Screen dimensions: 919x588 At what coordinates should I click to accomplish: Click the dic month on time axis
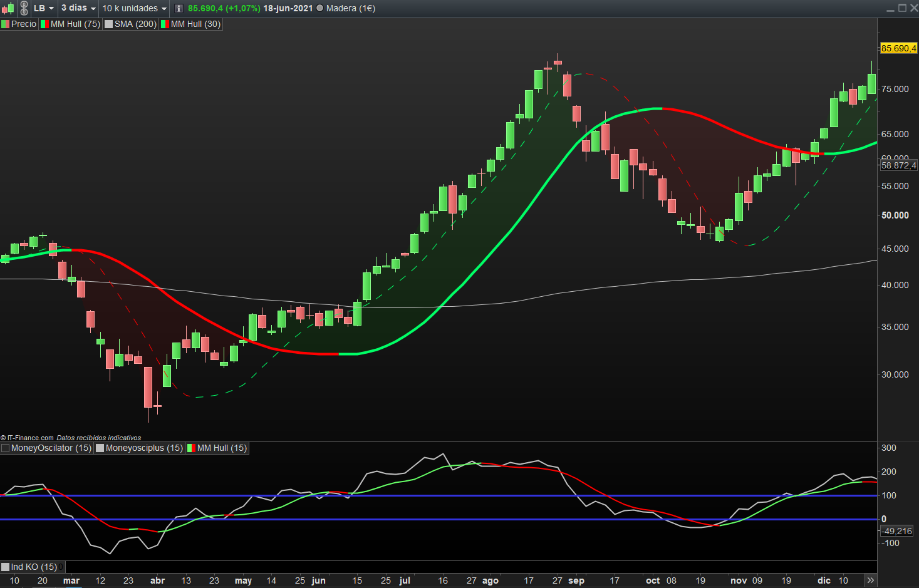click(x=824, y=580)
